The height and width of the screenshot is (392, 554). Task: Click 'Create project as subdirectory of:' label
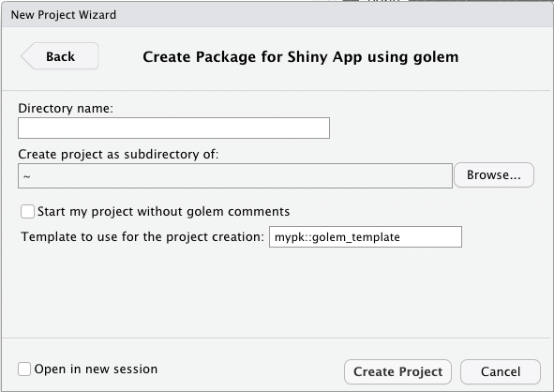coord(118,154)
